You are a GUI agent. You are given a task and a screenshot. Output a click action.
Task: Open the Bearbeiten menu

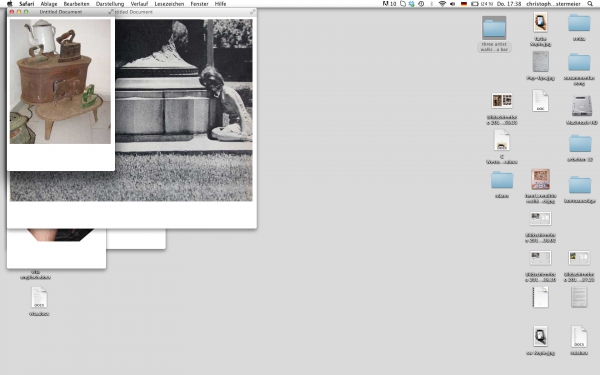[x=77, y=4]
